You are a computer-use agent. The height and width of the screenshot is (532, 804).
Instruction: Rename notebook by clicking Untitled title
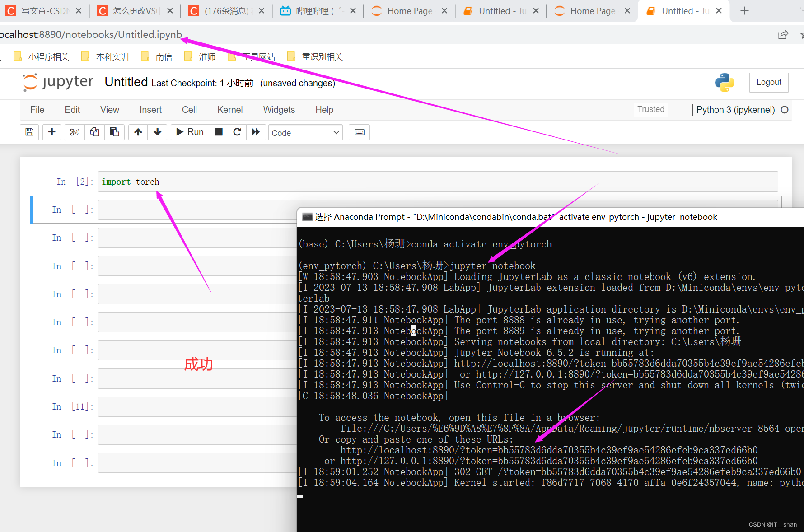click(x=126, y=82)
